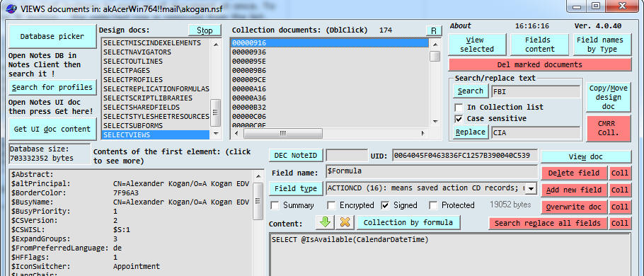This screenshot has height=276, width=644.
Task: Select SELECTSUBFORMS in Design docs list
Action: point(156,126)
